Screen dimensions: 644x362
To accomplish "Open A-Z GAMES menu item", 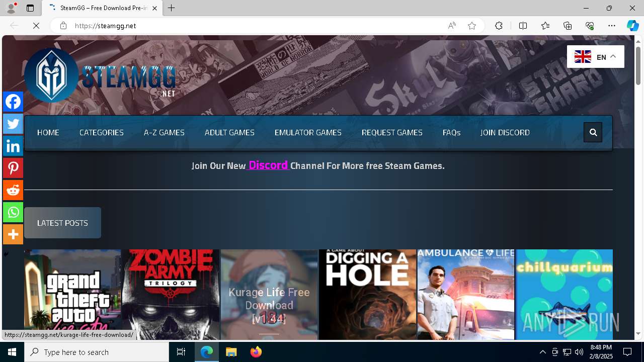I will (x=164, y=132).
